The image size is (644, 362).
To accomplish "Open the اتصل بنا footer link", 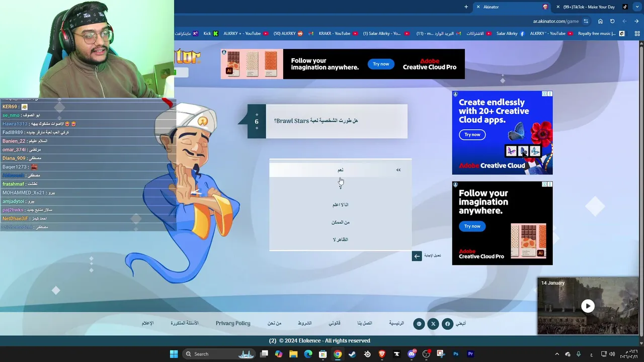I will click(x=365, y=323).
